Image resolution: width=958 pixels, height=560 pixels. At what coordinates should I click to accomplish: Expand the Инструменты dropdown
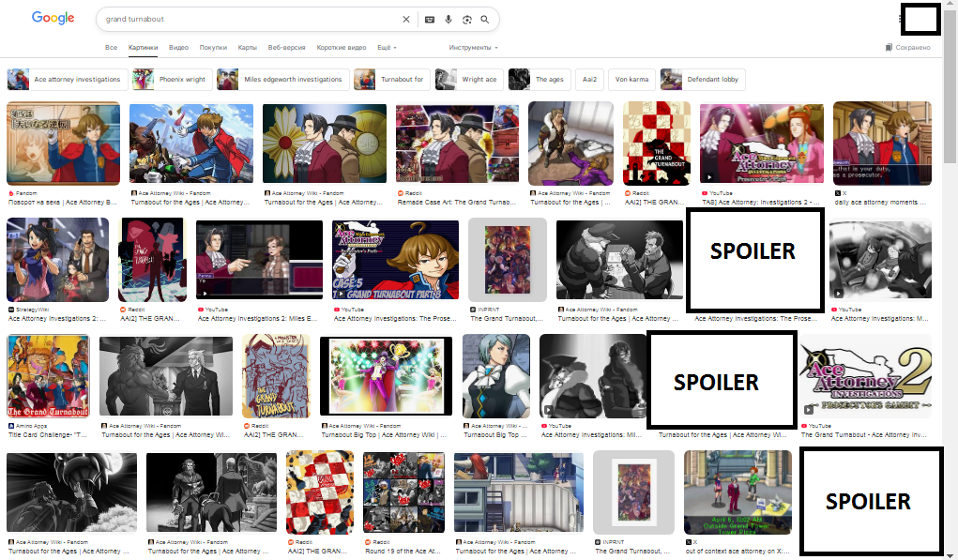pos(473,48)
